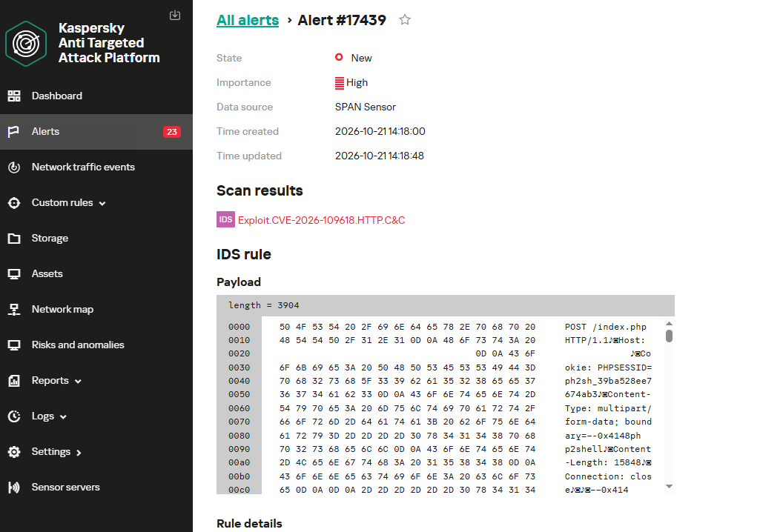Click the 23 alerts counter badge
The image size is (783, 532).
(x=172, y=132)
